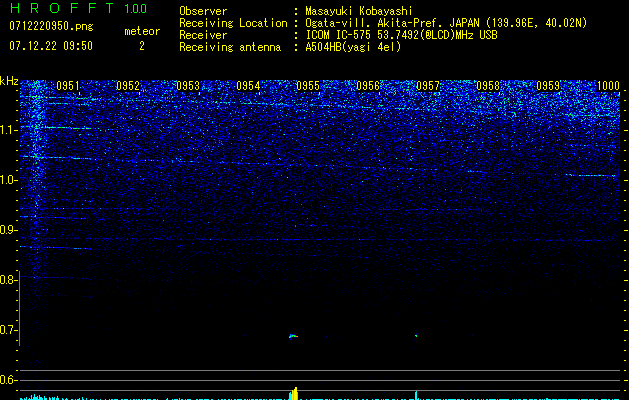Image resolution: width=629 pixels, height=400 pixels.
Task: Click the small meteor echo near 0957
Action: (416, 335)
